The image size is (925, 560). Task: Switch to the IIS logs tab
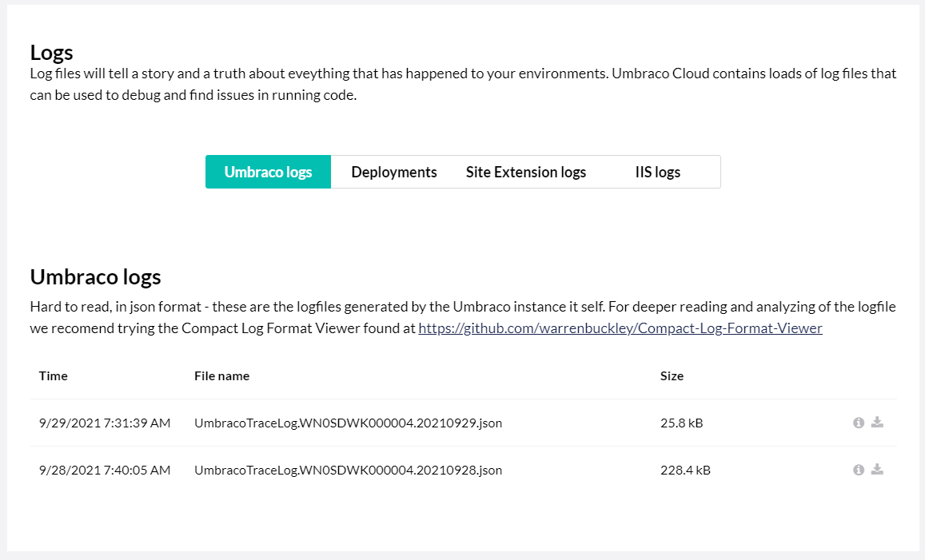coord(657,172)
